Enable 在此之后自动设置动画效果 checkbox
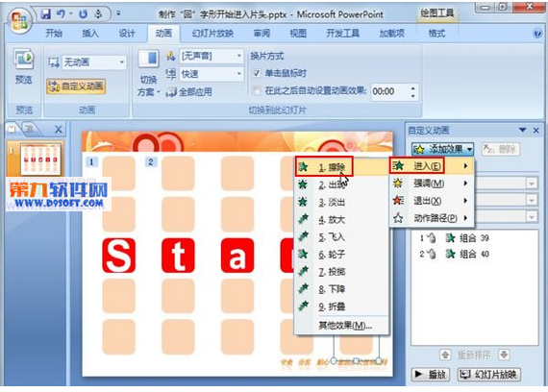Screen dimensions: 548x392 click(256, 91)
